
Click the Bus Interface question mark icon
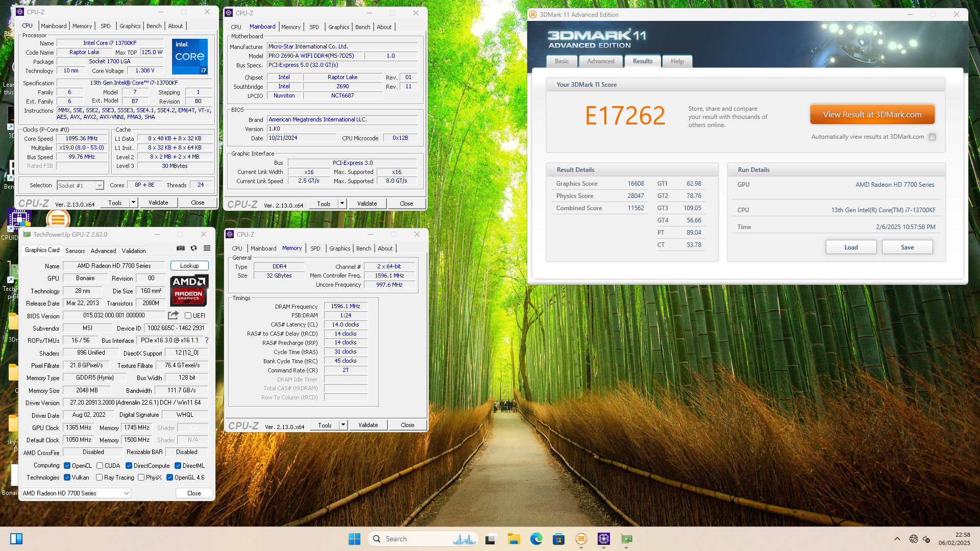pyautogui.click(x=207, y=340)
